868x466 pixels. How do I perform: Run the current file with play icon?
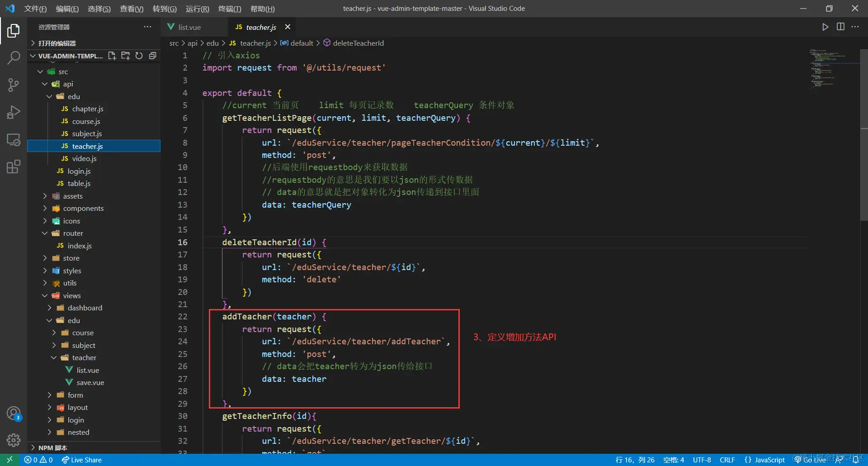(825, 27)
